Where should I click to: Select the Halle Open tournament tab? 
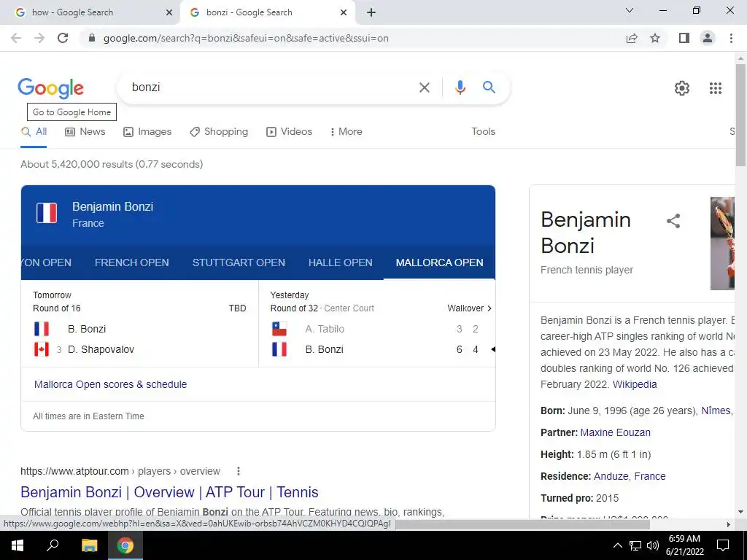(340, 262)
